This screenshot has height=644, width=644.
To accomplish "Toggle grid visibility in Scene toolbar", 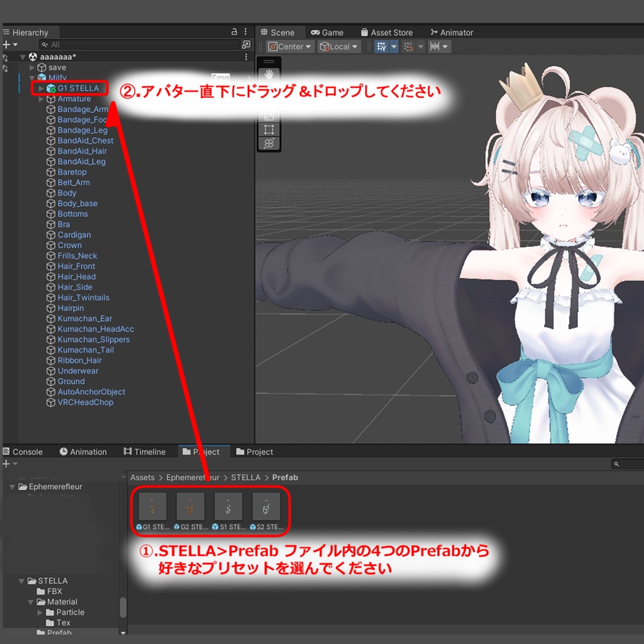I will 381,47.
